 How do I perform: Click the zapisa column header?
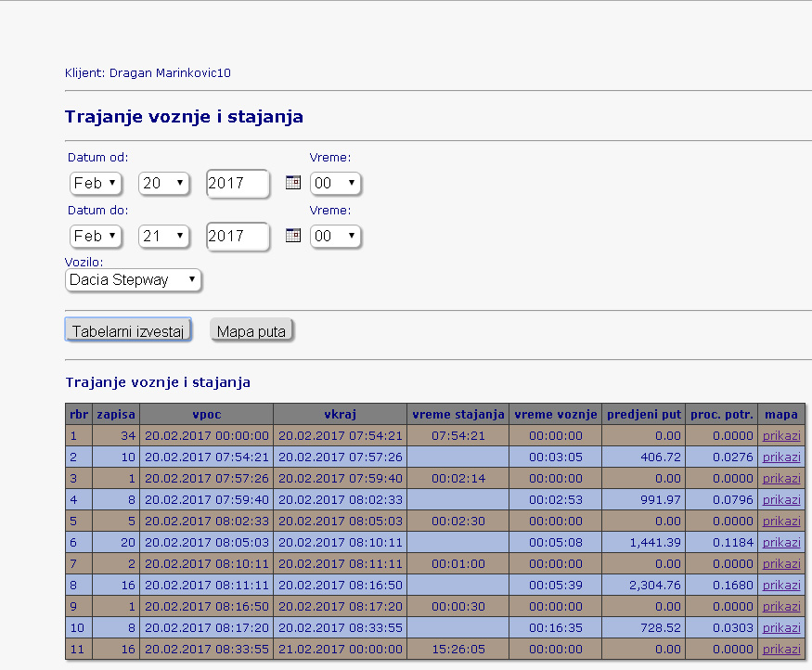pyautogui.click(x=116, y=414)
